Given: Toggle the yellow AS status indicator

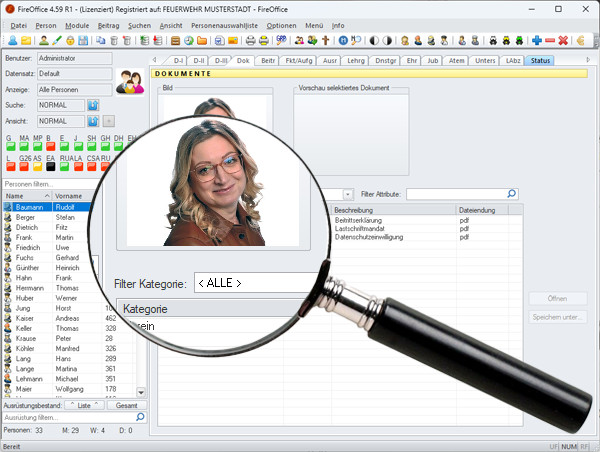Looking at the screenshot, I should point(36,167).
